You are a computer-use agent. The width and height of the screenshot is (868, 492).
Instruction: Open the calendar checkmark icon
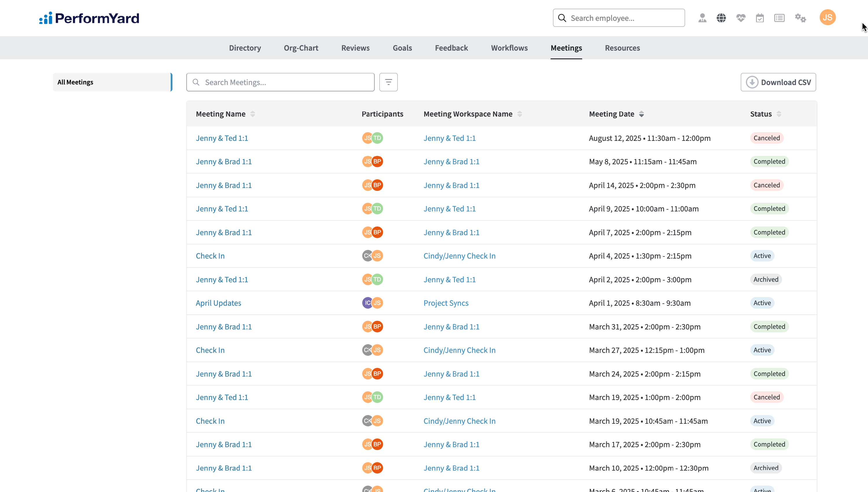tap(760, 18)
